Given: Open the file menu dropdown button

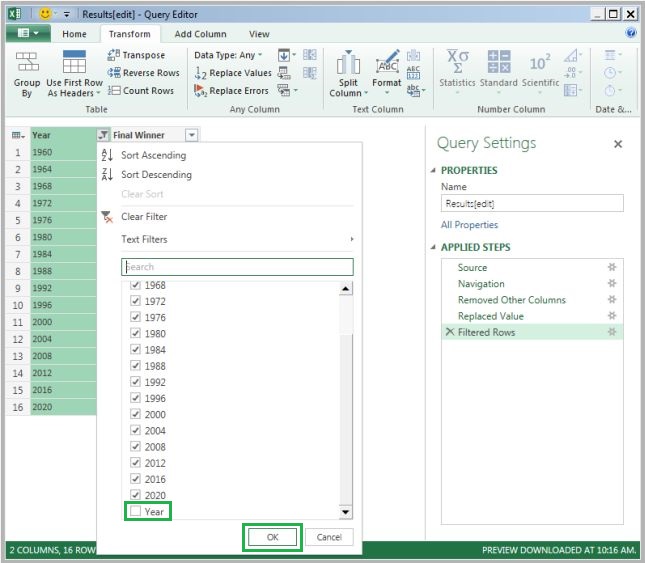Looking at the screenshot, I should [x=28, y=33].
